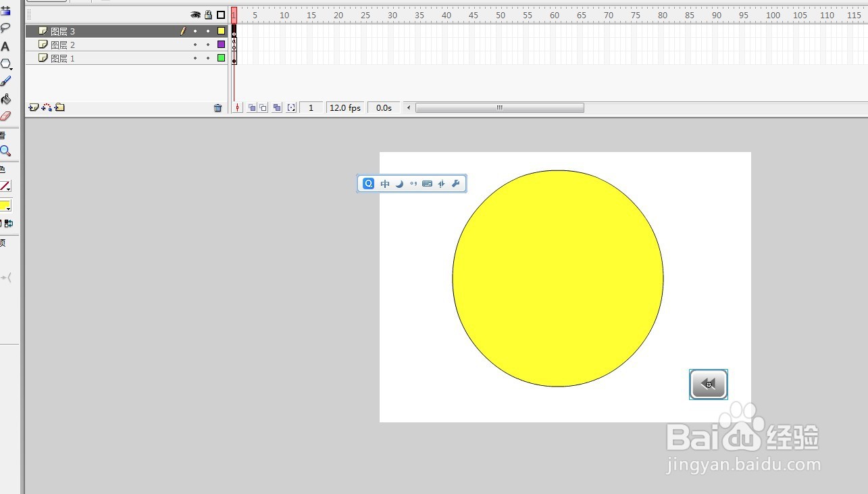Switch Chinese input mode 中
Viewport: 868px width, 494px height.
(x=385, y=184)
